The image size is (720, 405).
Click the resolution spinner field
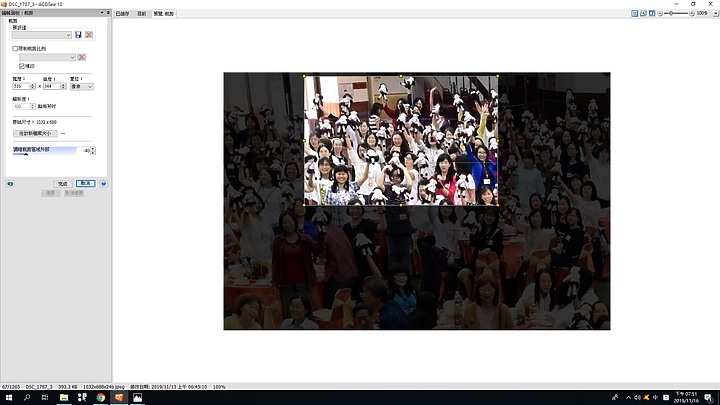click(24, 107)
